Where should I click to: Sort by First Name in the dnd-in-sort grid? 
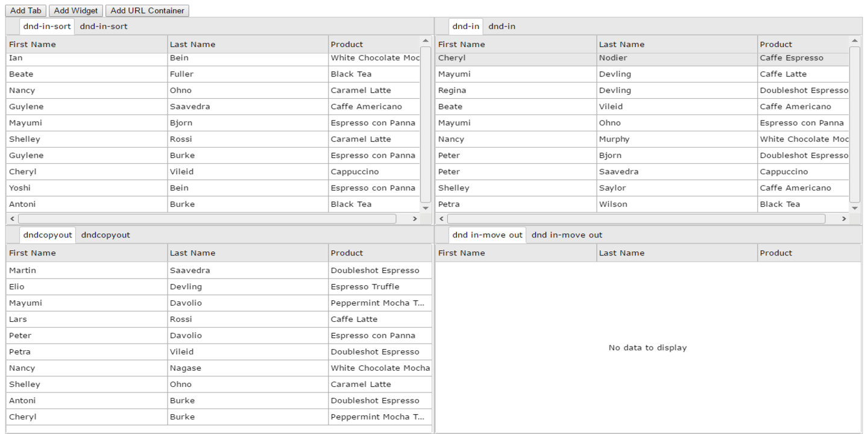click(87, 44)
